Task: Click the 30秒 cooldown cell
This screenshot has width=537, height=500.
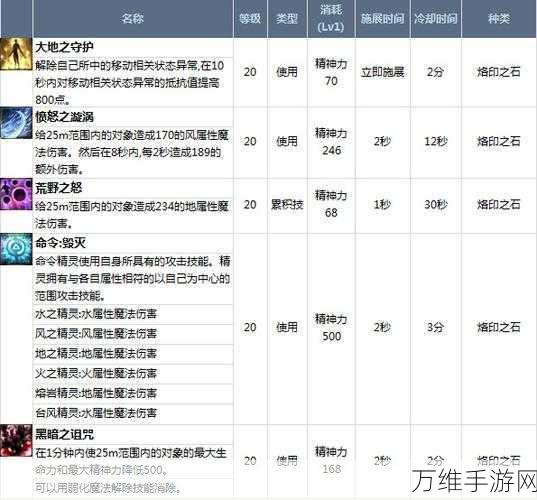Action: [436, 205]
